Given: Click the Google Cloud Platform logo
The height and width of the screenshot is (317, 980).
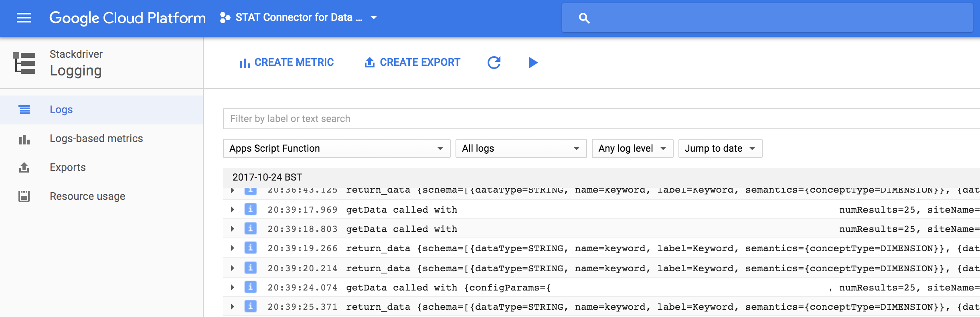Looking at the screenshot, I should click(128, 18).
